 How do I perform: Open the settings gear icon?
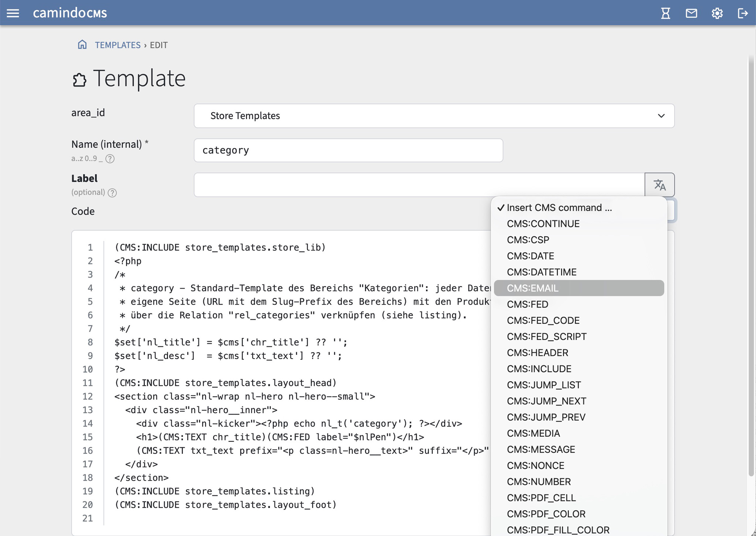(717, 13)
